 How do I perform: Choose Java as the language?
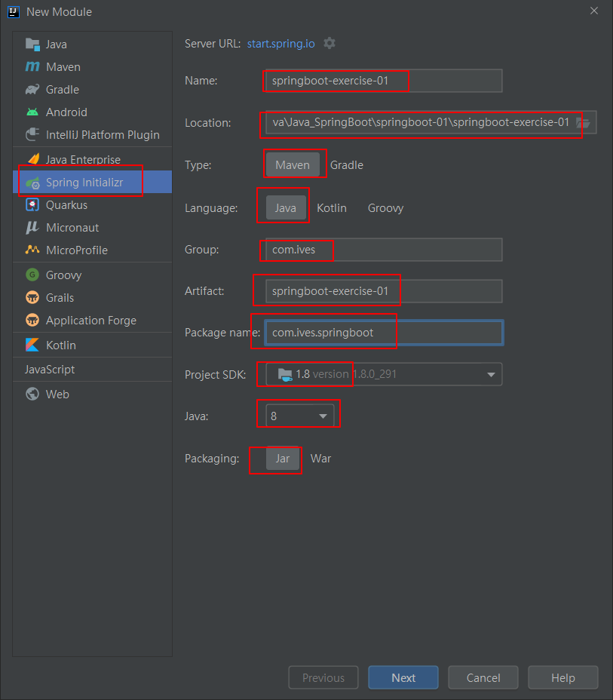coord(286,207)
